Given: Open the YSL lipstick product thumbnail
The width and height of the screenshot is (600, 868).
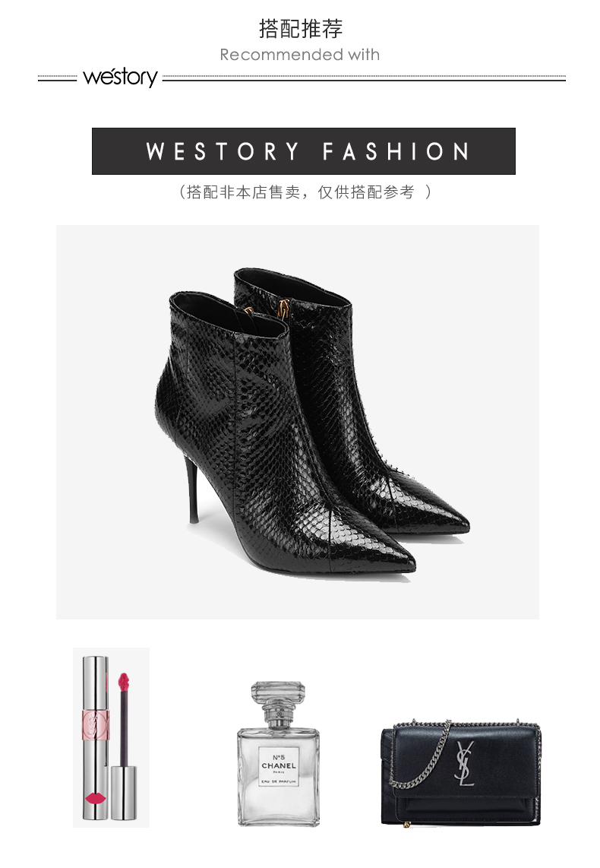Looking at the screenshot, I should point(111,737).
